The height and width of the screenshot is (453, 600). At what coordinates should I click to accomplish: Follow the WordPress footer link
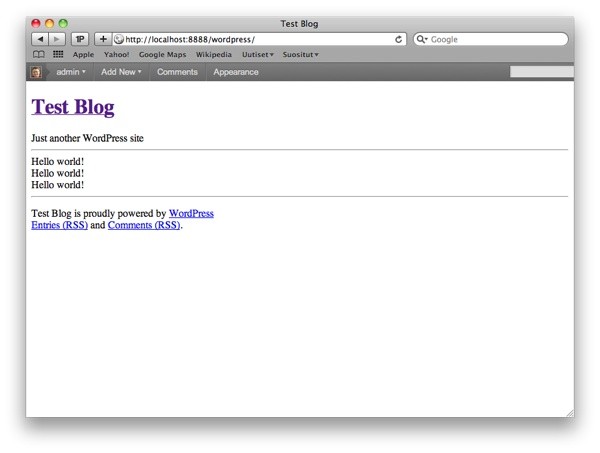click(x=191, y=213)
